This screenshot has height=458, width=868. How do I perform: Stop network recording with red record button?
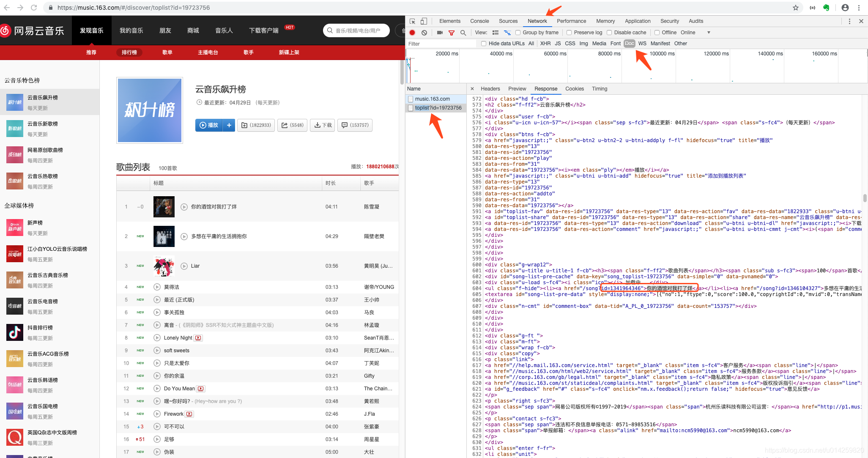412,33
